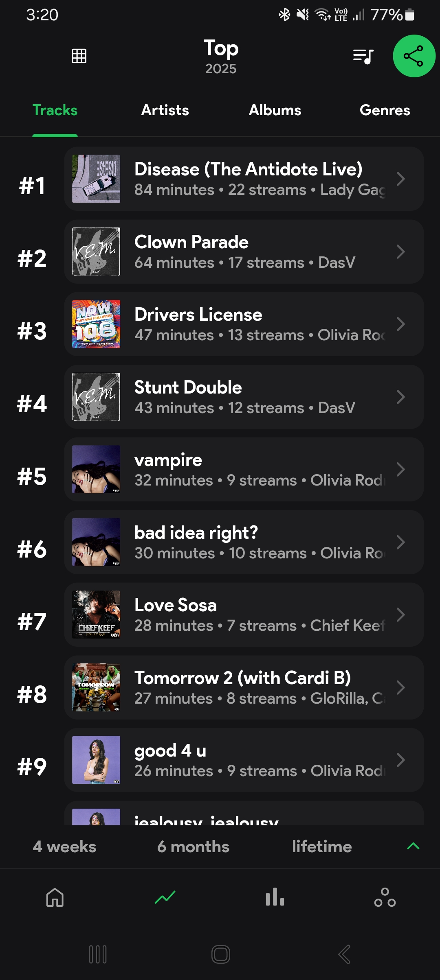
Task: Switch to the Genres tab
Action: tap(385, 110)
